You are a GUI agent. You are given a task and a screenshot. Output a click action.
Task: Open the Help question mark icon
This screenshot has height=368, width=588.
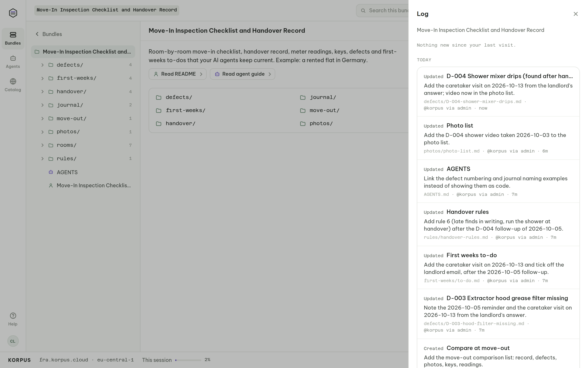pos(13,316)
